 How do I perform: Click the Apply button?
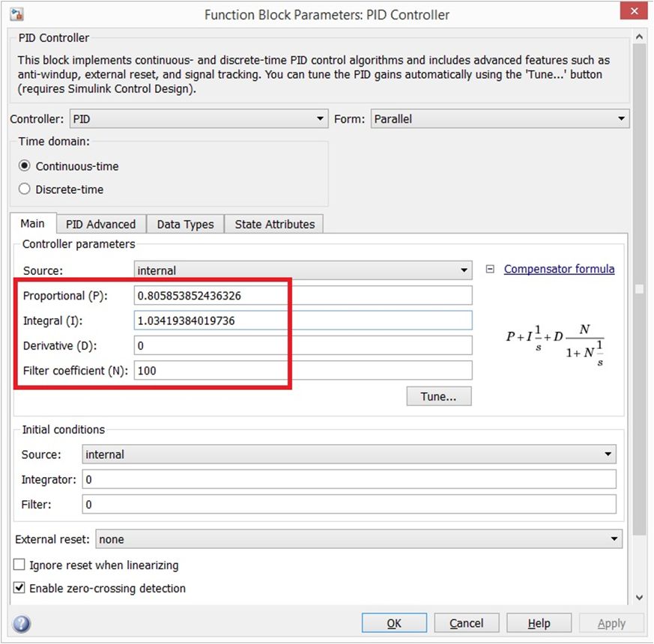pos(611,623)
